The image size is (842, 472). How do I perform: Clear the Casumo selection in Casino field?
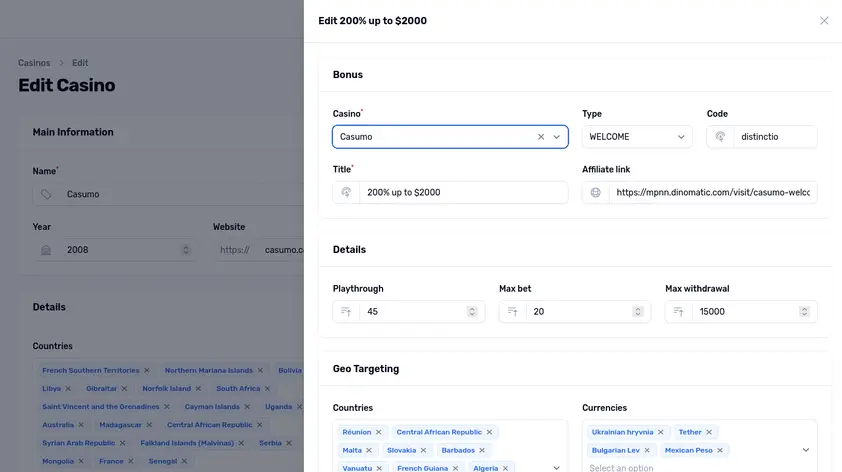541,137
